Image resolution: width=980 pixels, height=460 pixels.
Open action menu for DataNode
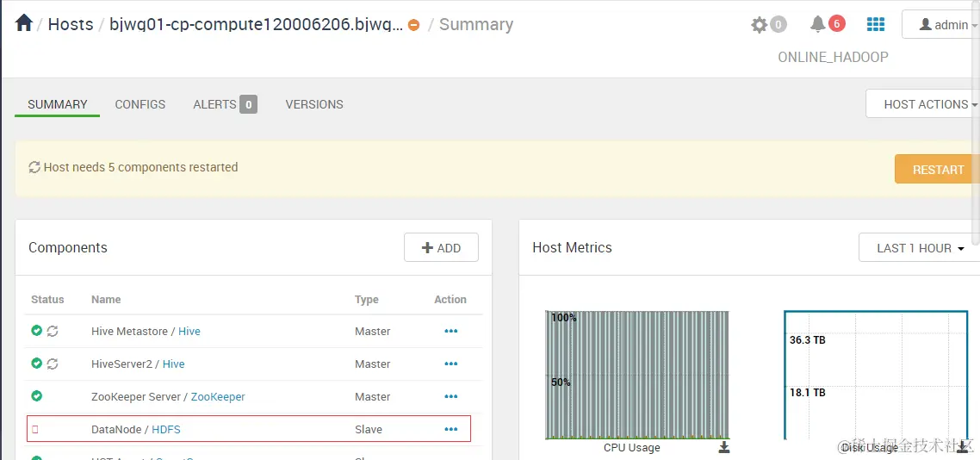point(450,429)
